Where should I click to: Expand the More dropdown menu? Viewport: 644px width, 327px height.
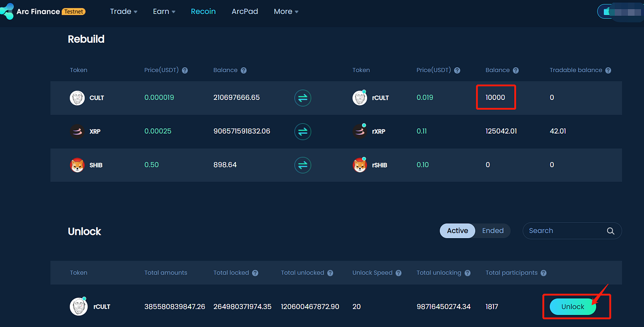pos(286,12)
